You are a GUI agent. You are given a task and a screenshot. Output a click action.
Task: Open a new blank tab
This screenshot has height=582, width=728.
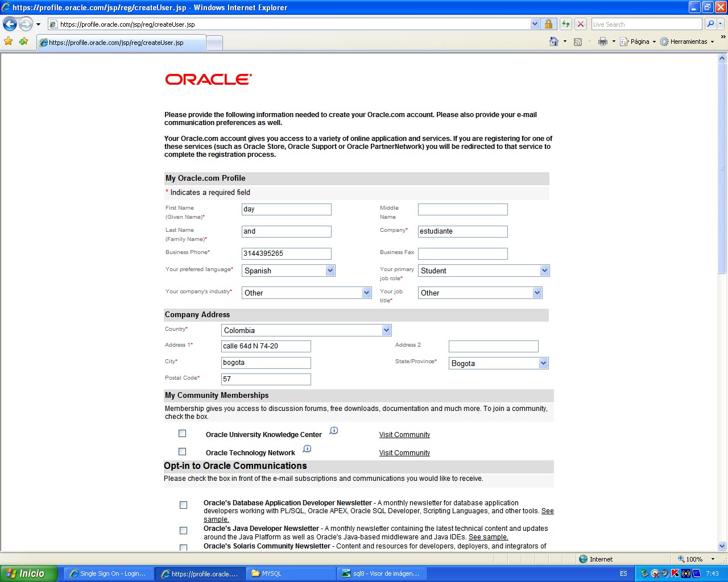214,43
